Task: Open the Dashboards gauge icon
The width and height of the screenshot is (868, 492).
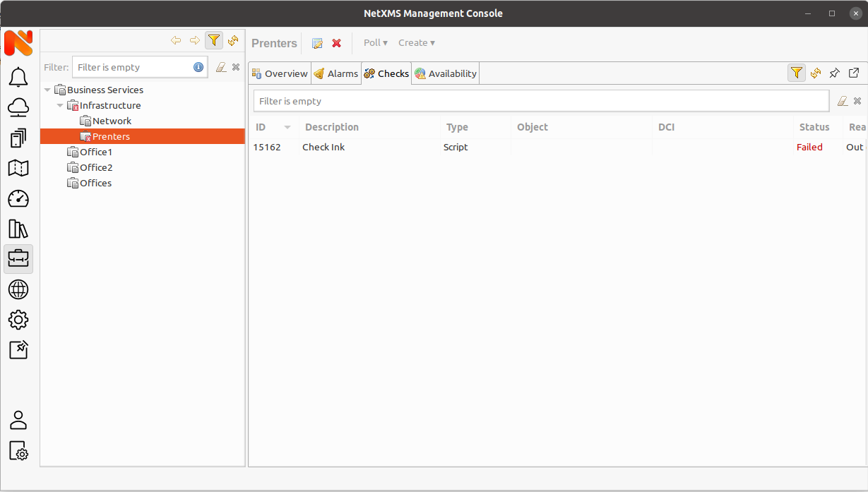Action: click(x=18, y=198)
